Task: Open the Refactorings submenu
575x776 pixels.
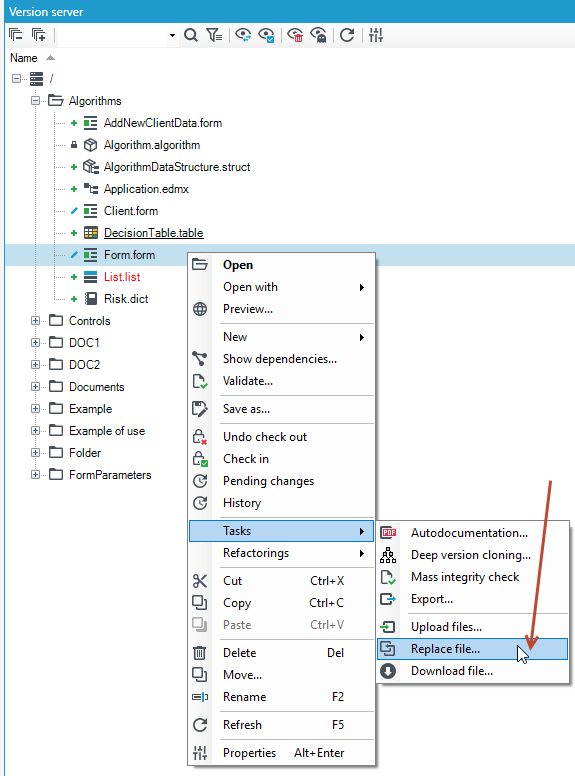Action: pyautogui.click(x=282, y=553)
